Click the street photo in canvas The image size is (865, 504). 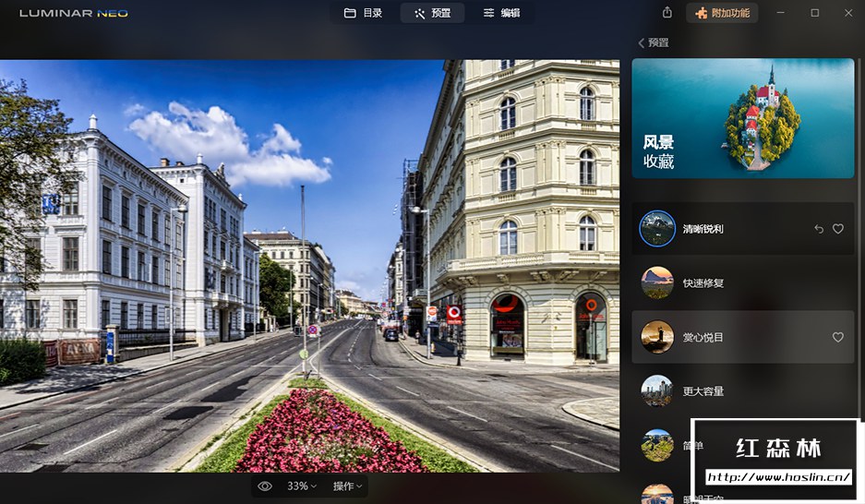[309, 265]
